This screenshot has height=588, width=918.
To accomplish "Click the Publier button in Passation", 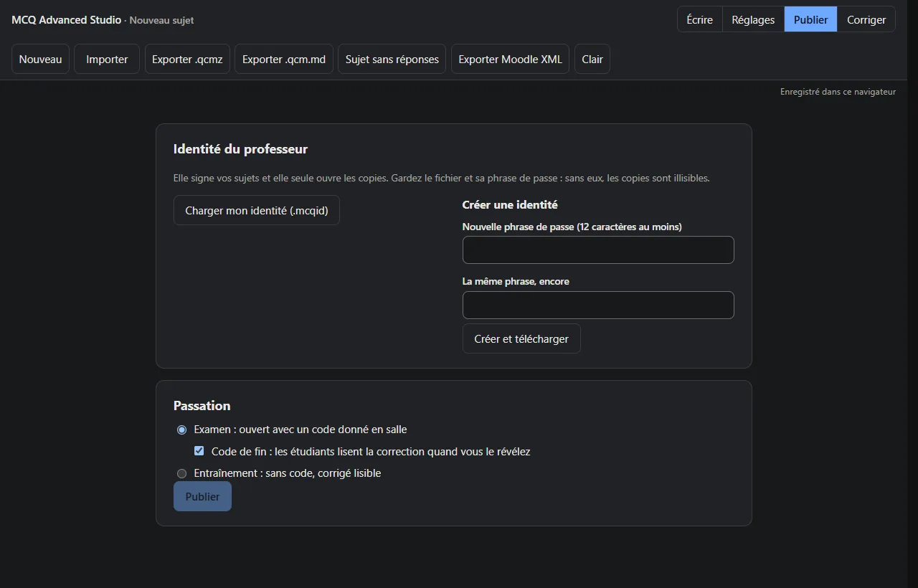I will pyautogui.click(x=202, y=496).
